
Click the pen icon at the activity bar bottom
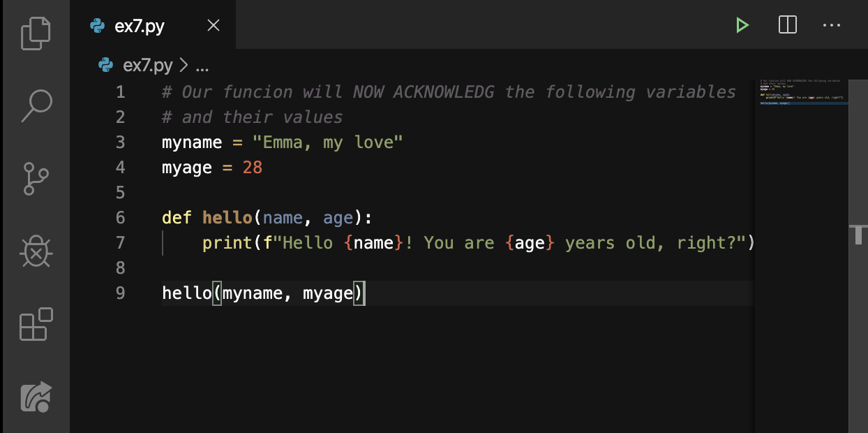[x=35, y=396]
